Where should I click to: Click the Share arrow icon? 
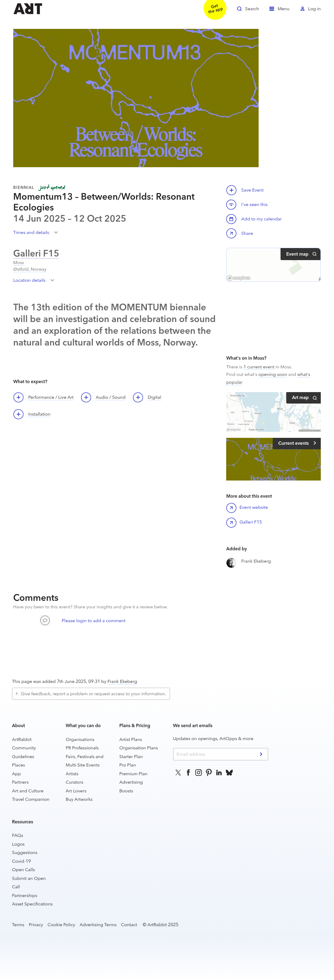231,233
